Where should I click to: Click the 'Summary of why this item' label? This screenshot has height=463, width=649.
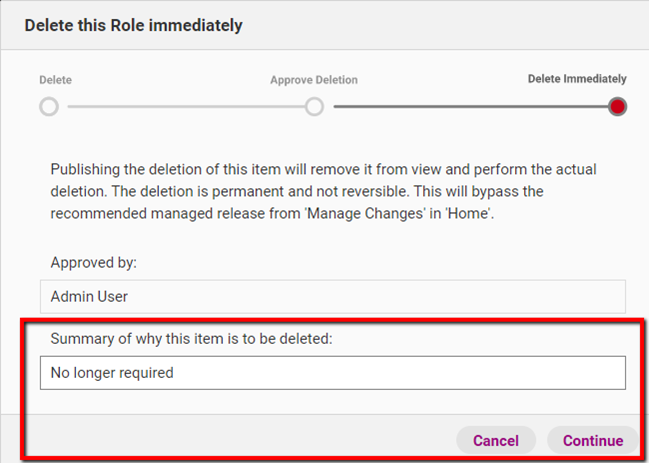click(x=191, y=339)
